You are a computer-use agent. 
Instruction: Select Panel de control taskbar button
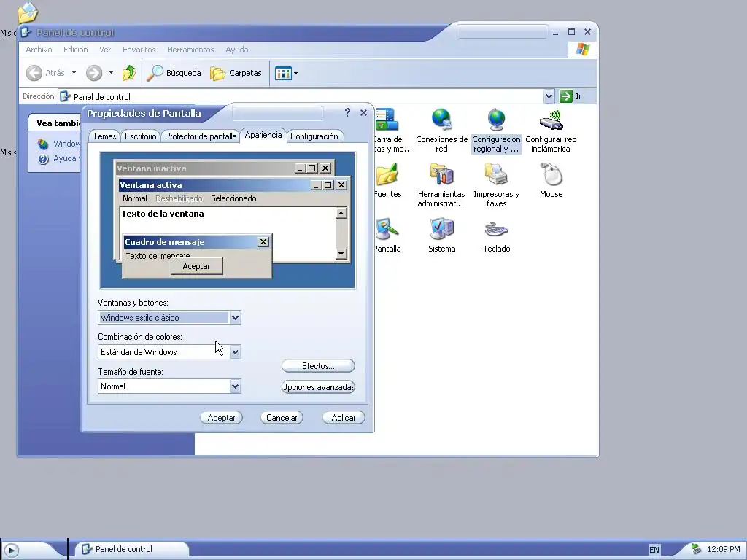(133, 550)
